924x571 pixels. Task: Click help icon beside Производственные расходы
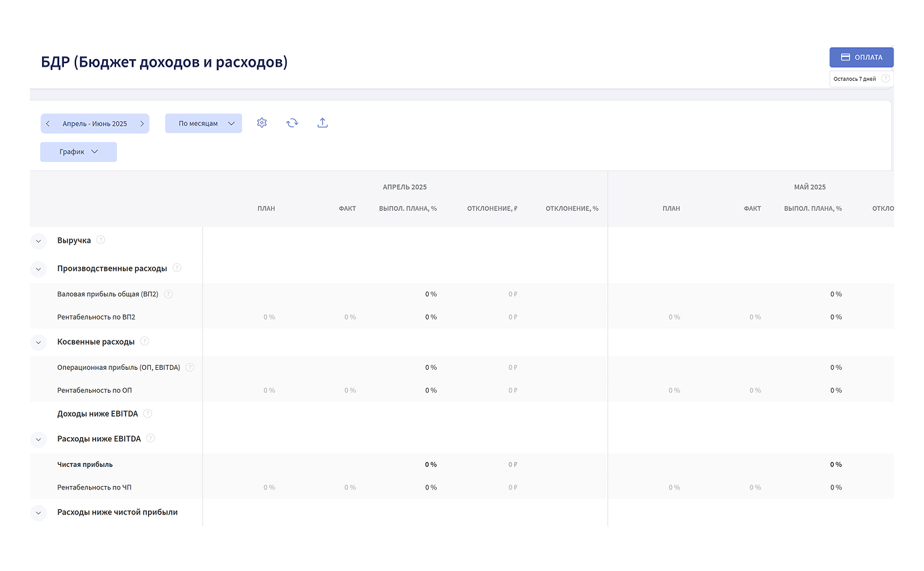(177, 268)
